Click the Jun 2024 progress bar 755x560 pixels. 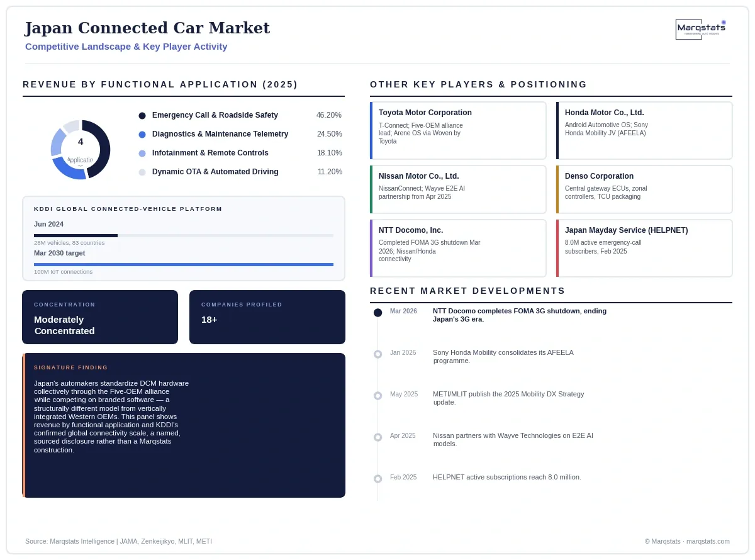184,235
